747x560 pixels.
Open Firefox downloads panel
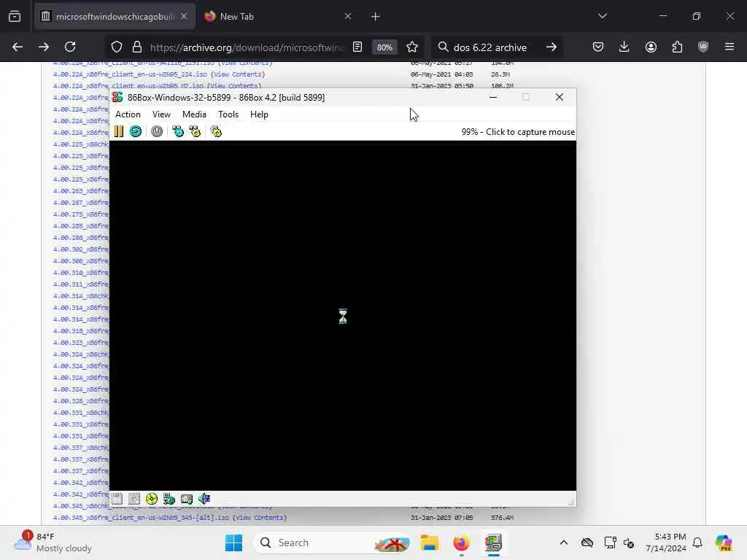coord(624,47)
